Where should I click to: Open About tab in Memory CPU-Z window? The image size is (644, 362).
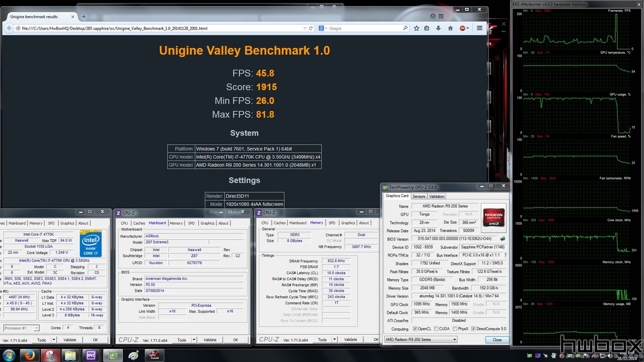(x=364, y=223)
